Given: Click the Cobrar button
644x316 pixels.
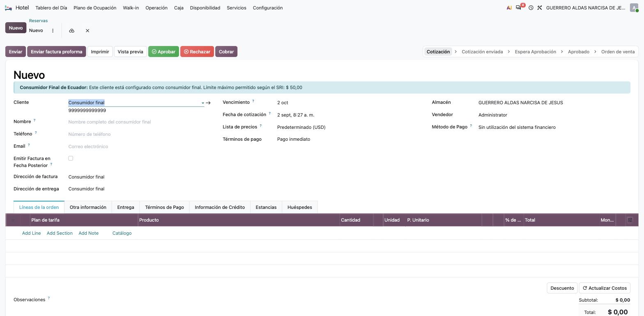Looking at the screenshot, I should tap(226, 52).
